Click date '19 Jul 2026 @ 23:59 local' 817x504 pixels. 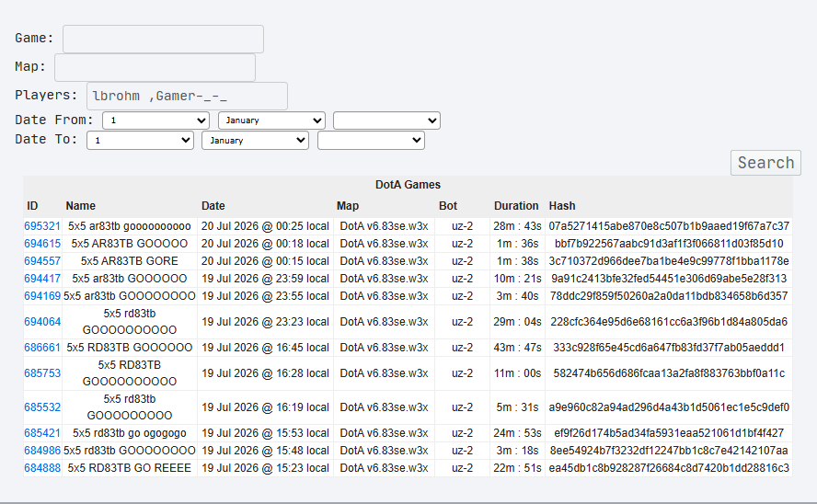pyautogui.click(x=265, y=279)
